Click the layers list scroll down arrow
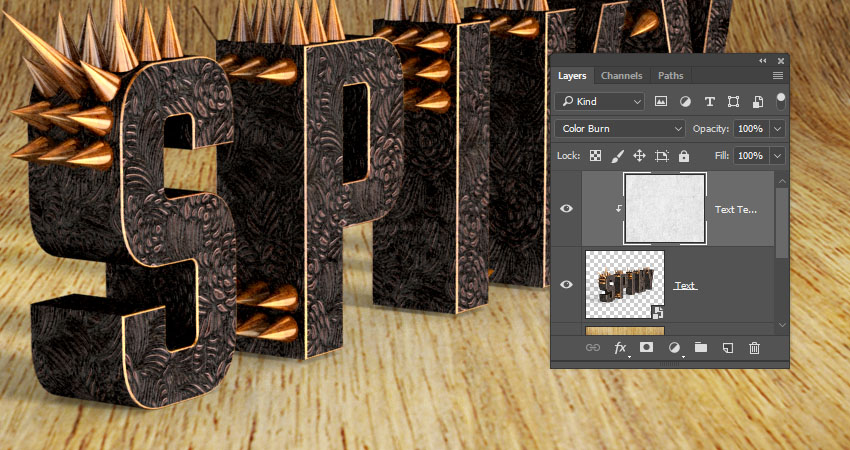The height and width of the screenshot is (450, 850). click(781, 325)
